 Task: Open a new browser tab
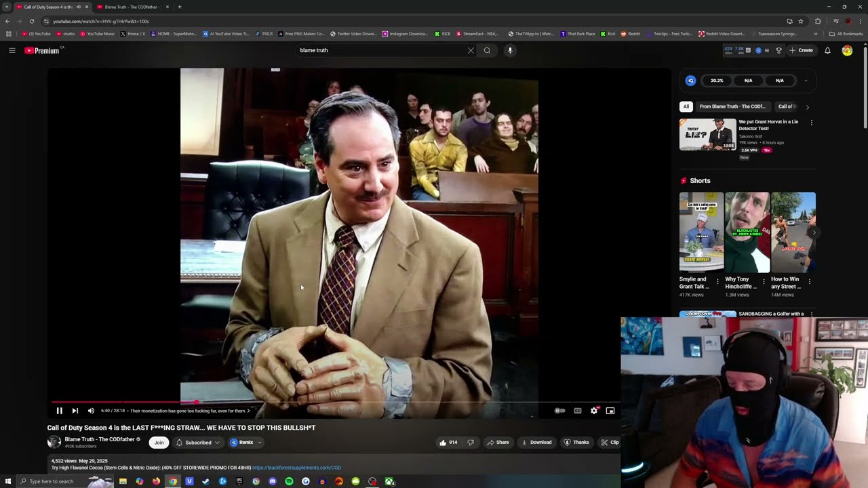click(179, 7)
